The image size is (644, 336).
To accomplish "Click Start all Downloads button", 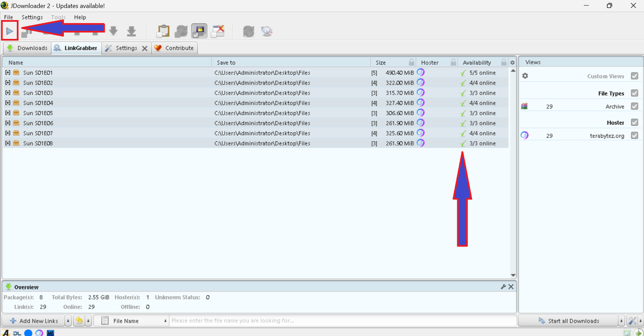I will (x=569, y=321).
